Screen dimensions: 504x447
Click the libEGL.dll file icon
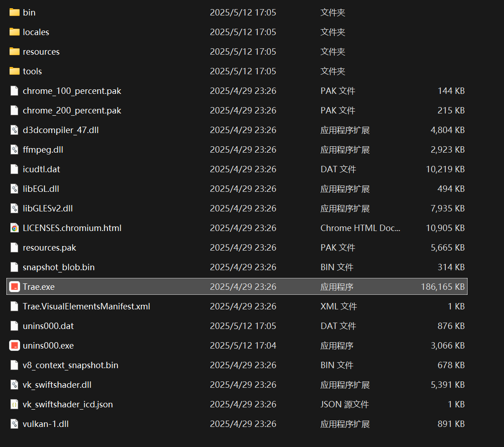[15, 189]
